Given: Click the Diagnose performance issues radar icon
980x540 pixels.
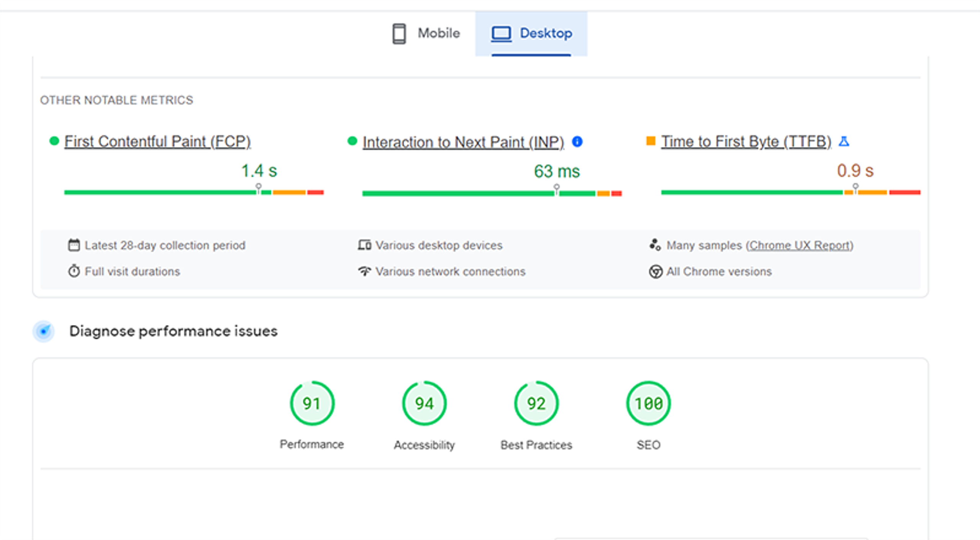Looking at the screenshot, I should (44, 331).
